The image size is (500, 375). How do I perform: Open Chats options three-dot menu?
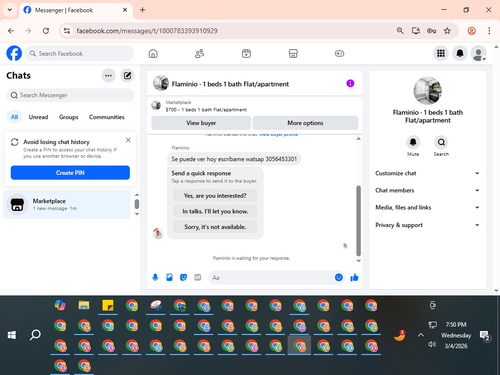coord(108,76)
